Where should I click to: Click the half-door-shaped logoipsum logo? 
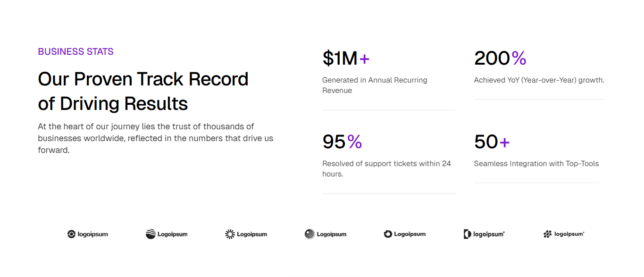point(484,234)
